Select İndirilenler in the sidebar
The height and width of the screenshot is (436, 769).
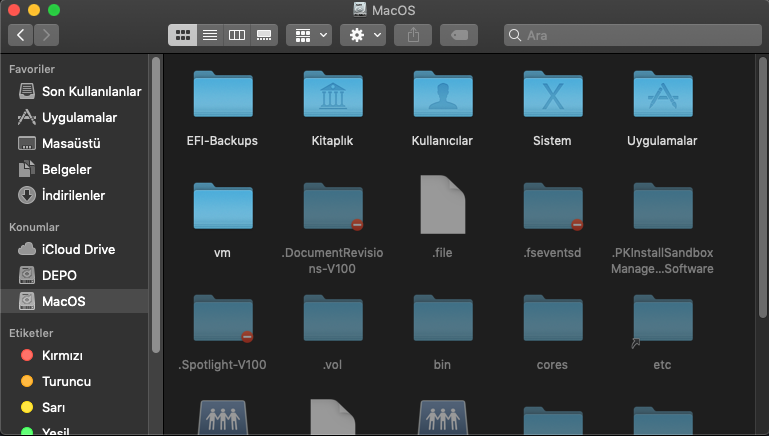[73, 195]
